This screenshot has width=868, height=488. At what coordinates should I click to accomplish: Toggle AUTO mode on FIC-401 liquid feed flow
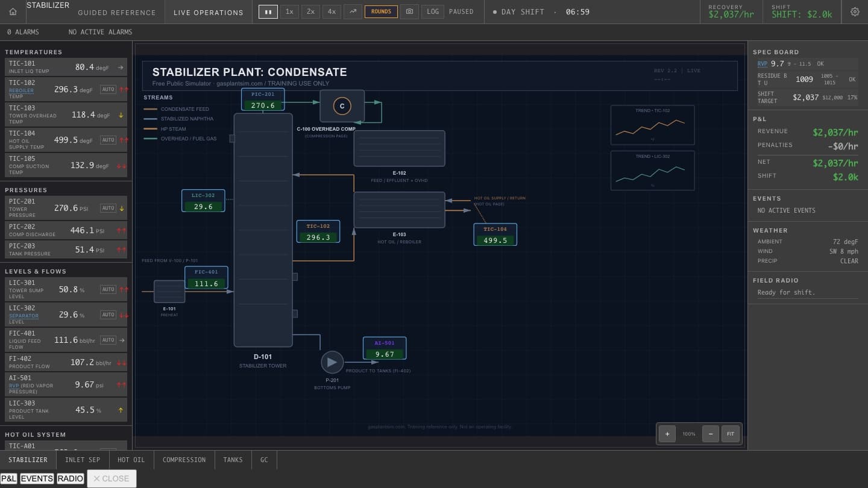(108, 340)
